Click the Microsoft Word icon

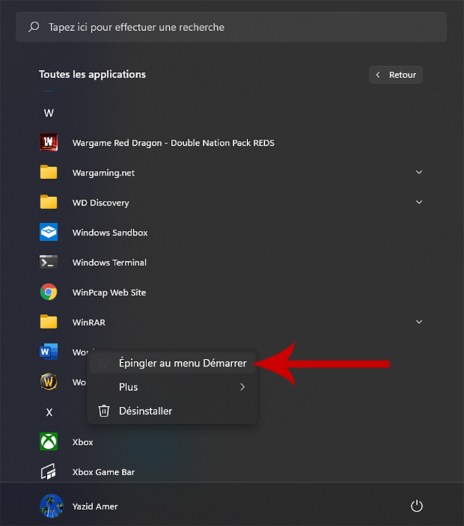pos(49,352)
